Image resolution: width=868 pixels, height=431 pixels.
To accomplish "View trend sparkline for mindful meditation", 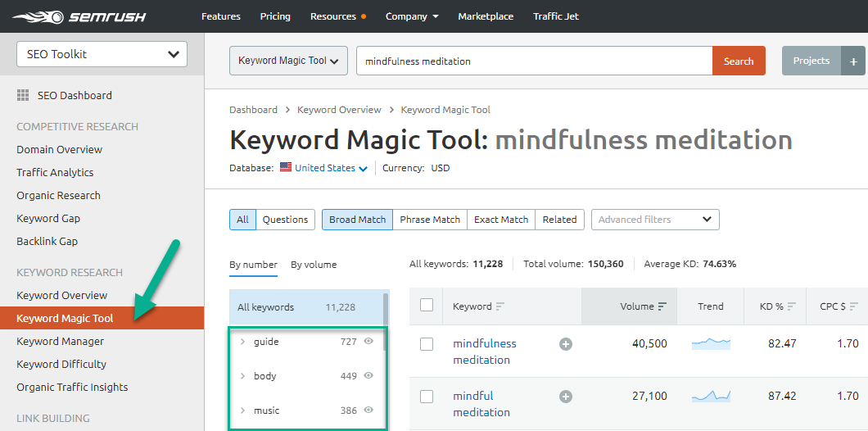I will point(711,396).
